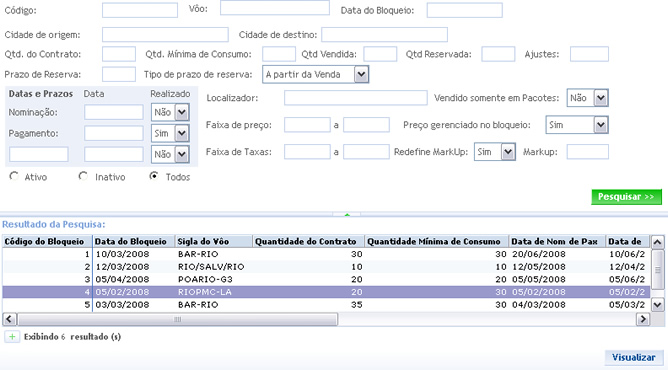Viewport: 668px width, 370px height.
Task: Select the Inativo radio button
Action: coord(83,176)
